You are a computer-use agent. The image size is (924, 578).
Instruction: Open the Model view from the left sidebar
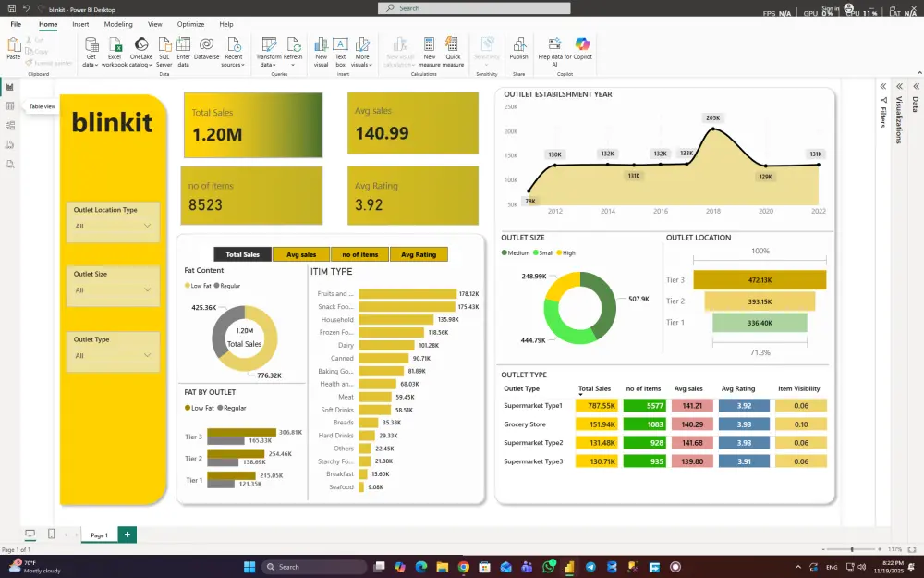point(10,127)
